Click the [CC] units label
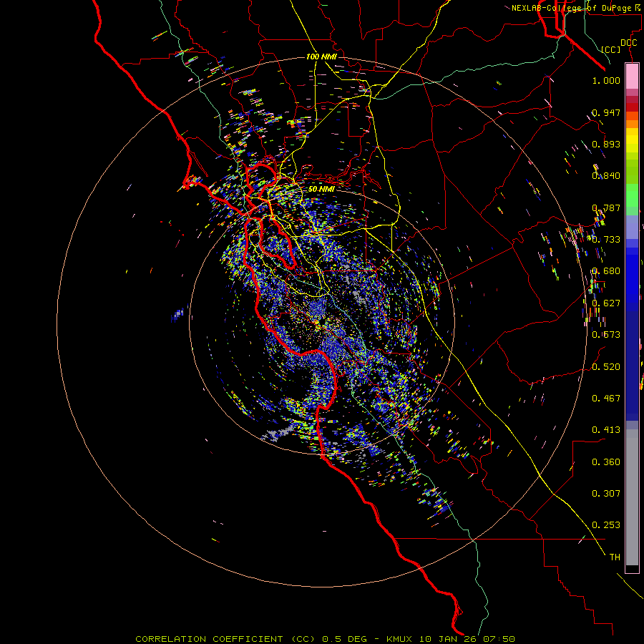Screen dimensions: 644x644 [x=611, y=49]
